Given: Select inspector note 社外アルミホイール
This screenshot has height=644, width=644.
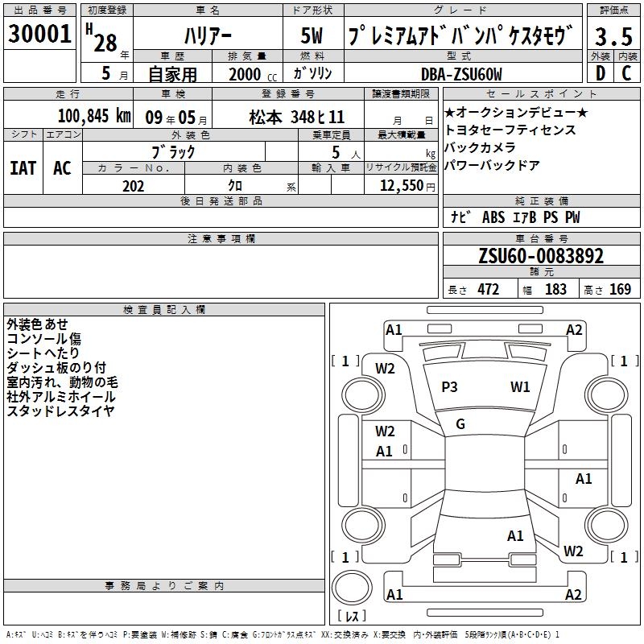Looking at the screenshot, I should [61, 396].
